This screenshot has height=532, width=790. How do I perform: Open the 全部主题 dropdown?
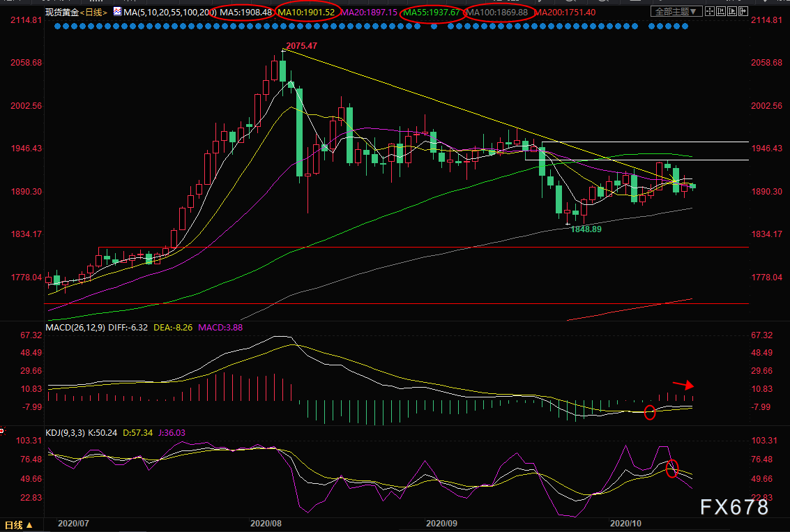point(674,12)
